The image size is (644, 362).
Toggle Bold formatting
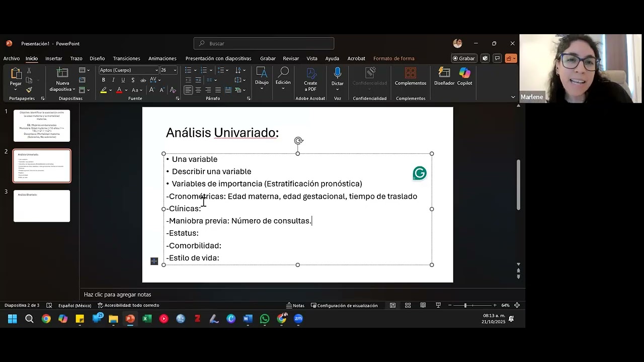pos(104,80)
